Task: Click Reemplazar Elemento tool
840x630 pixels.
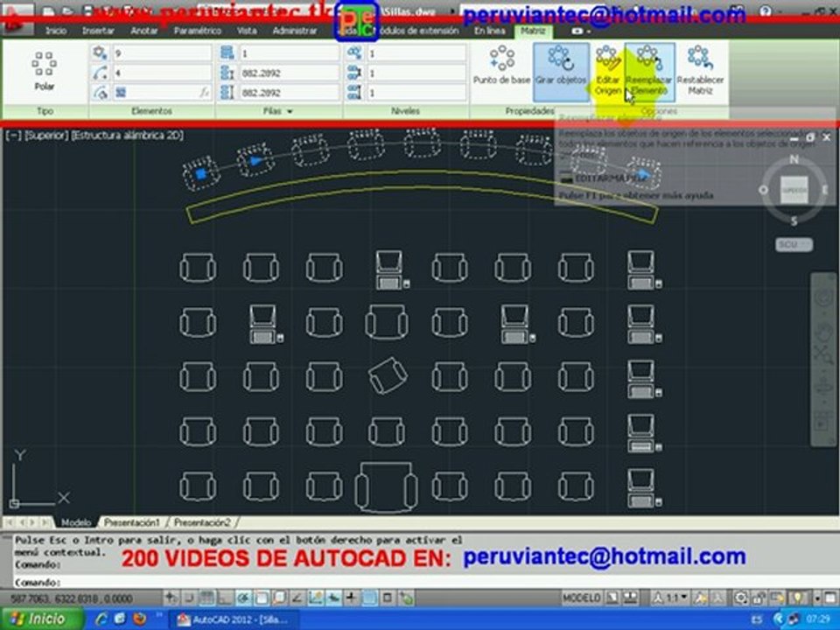Action: pos(648,72)
